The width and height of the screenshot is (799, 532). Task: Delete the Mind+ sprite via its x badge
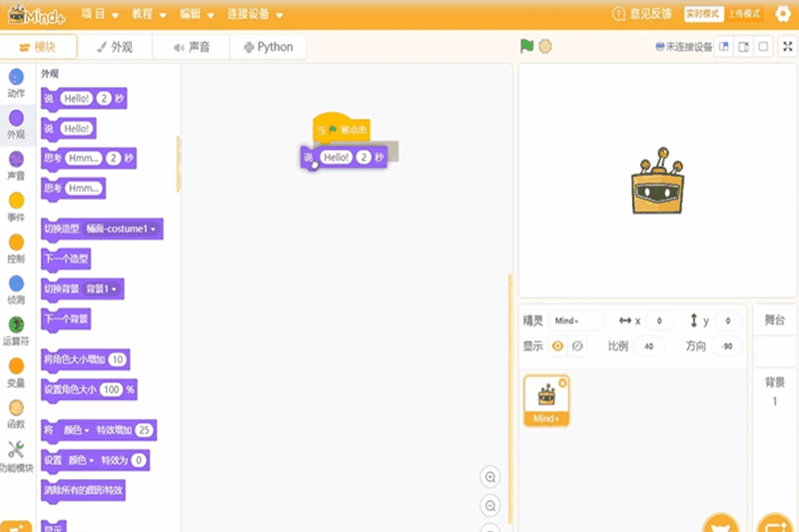coord(562,383)
